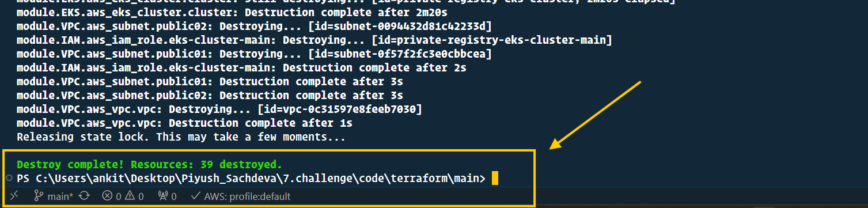
Task: Click the vpc-0c31597e8feeb7030 destroying line
Action: tap(219, 109)
